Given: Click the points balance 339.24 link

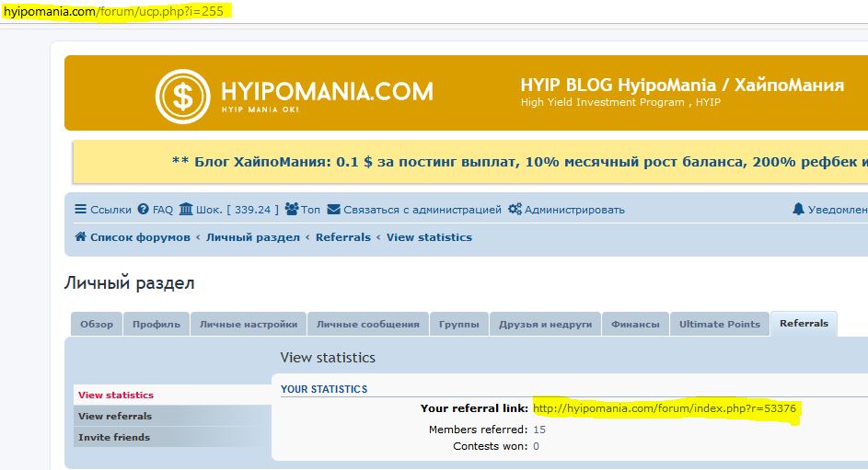Looking at the screenshot, I should pyautogui.click(x=251, y=210).
